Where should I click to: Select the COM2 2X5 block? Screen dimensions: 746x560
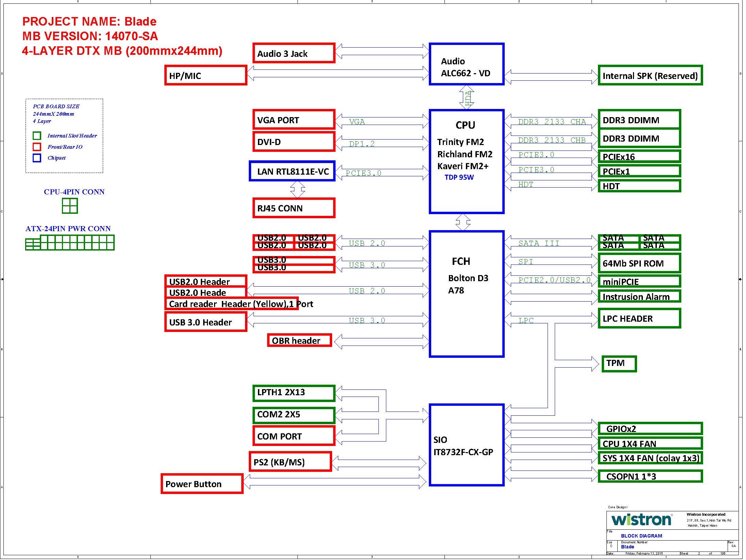[x=294, y=415]
